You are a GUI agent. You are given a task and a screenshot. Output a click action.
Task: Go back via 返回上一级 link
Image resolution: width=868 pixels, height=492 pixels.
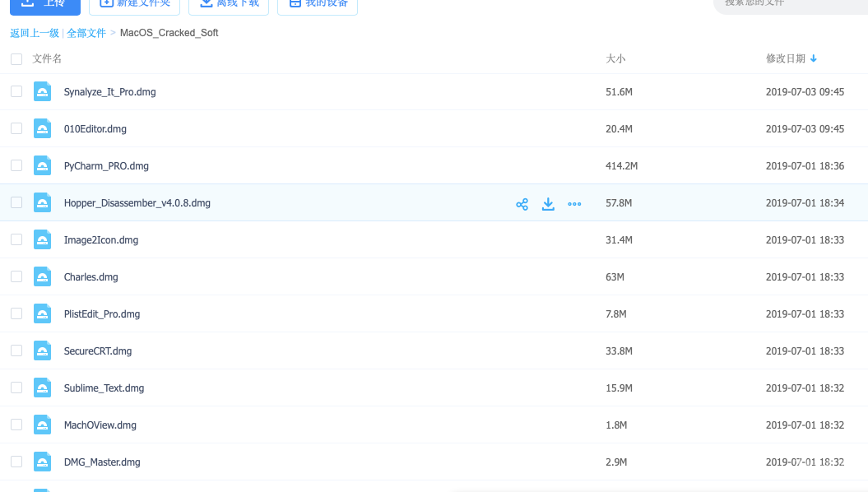(35, 33)
